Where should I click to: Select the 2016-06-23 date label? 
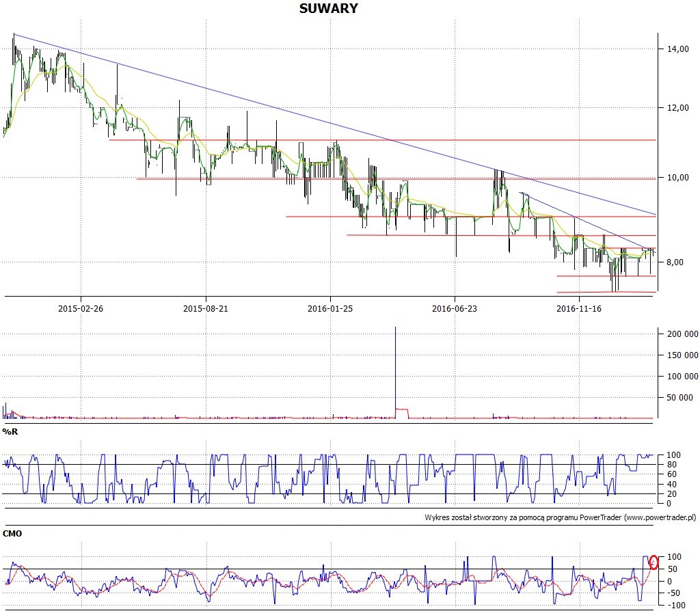(x=455, y=308)
